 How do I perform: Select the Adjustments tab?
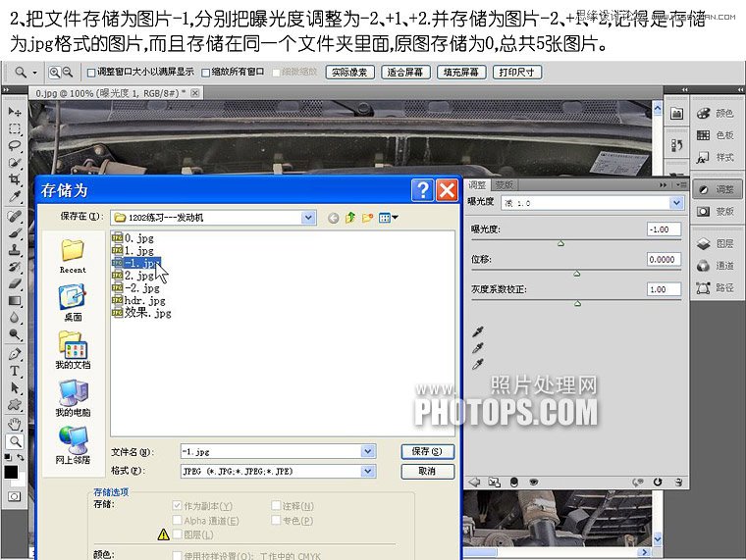pos(477,185)
